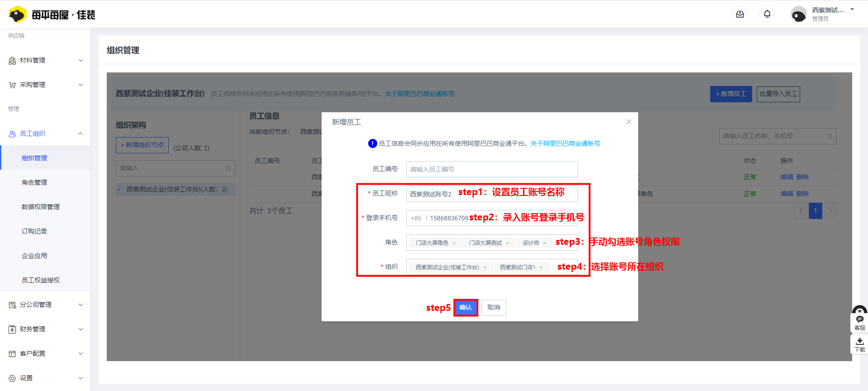868x391 pixels.
Task: Select the 西紫测试企业(佳装工作台) tree node
Action: (175, 189)
